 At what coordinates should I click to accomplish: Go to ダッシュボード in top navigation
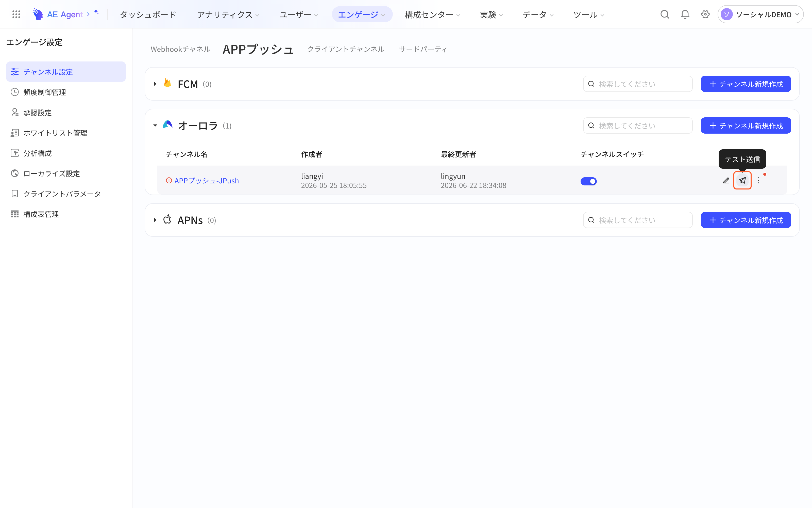pyautogui.click(x=148, y=14)
